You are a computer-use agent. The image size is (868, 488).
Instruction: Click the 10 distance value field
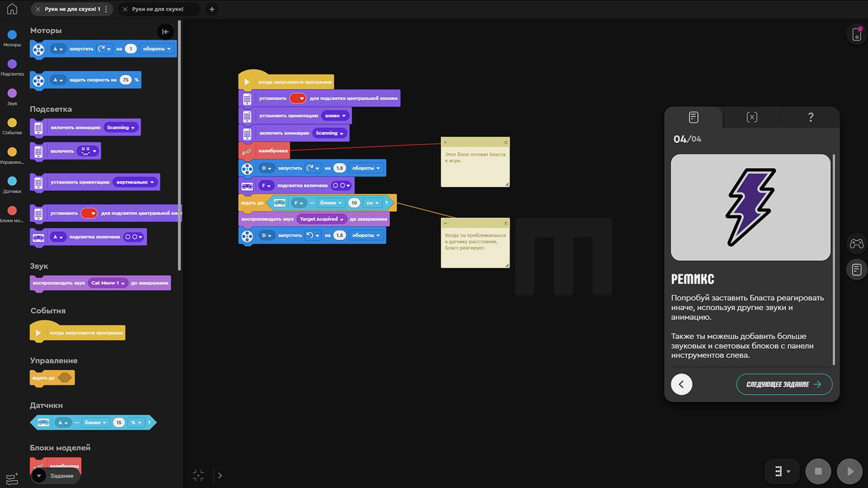point(354,203)
